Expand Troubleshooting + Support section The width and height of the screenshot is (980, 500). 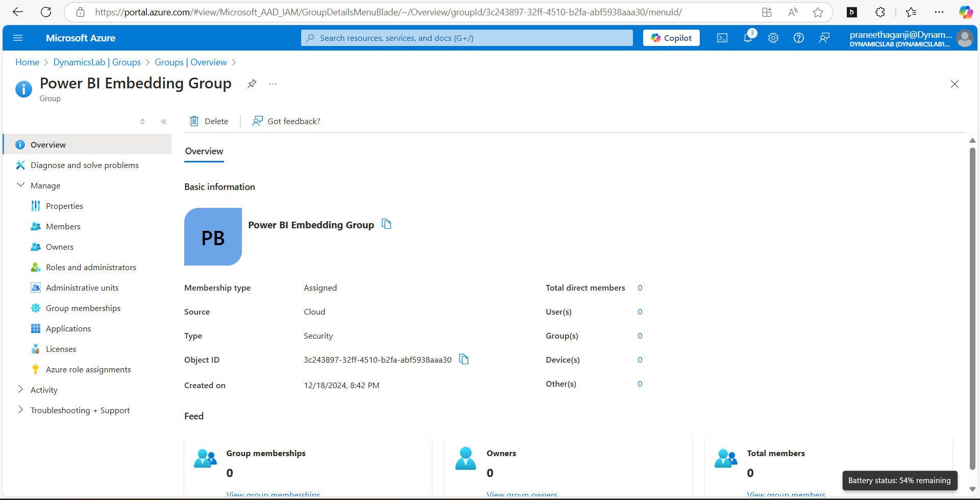pos(20,410)
